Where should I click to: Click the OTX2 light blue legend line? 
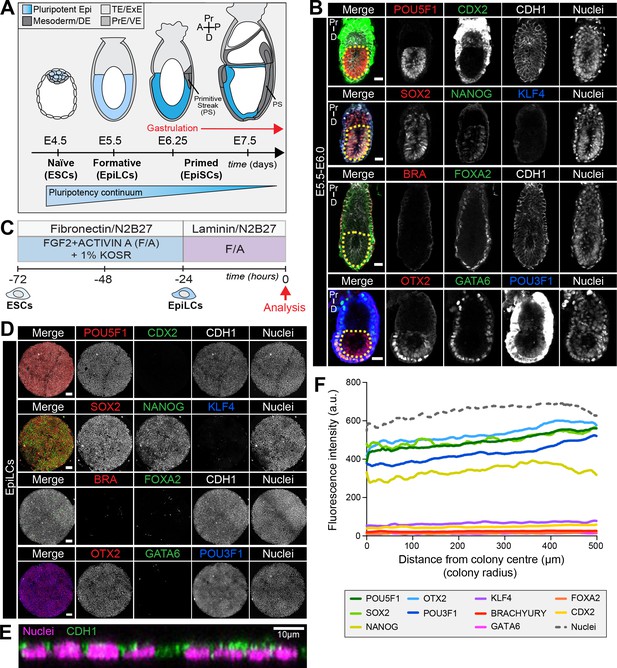coord(413,599)
